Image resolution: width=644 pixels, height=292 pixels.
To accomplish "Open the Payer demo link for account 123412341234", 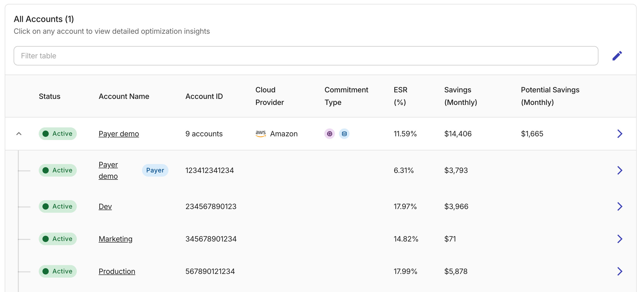I will pyautogui.click(x=108, y=170).
